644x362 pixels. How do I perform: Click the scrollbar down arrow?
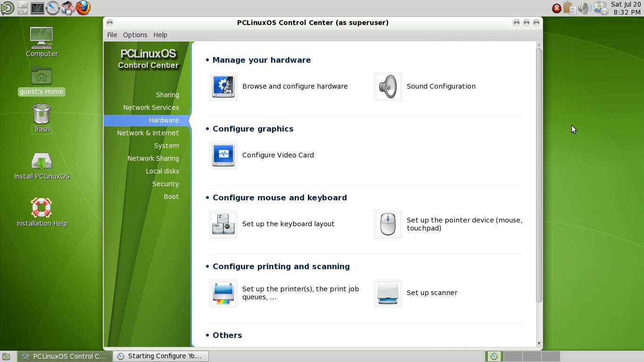click(x=539, y=344)
